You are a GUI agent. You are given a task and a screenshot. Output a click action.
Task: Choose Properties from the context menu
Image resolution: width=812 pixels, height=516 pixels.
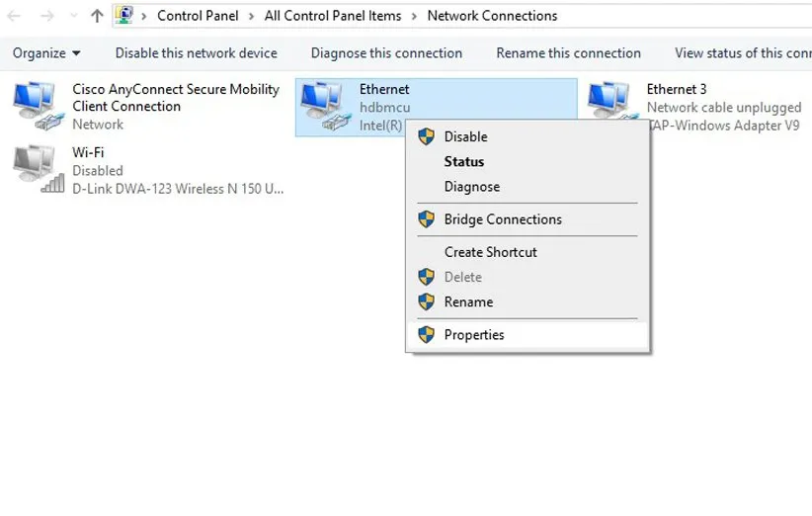tap(474, 335)
